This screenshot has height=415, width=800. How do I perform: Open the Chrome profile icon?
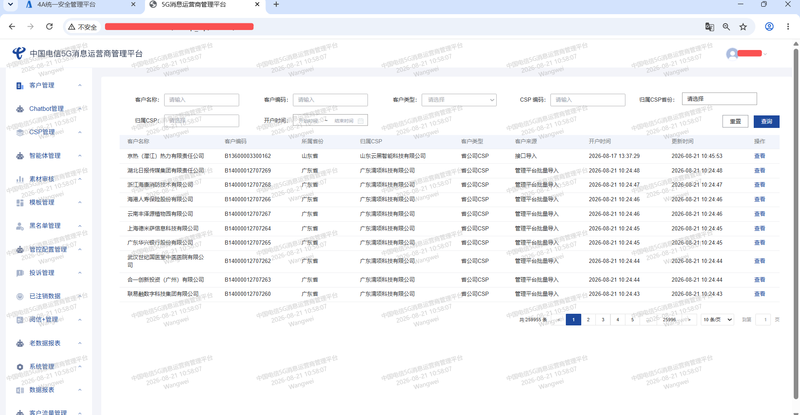[769, 27]
